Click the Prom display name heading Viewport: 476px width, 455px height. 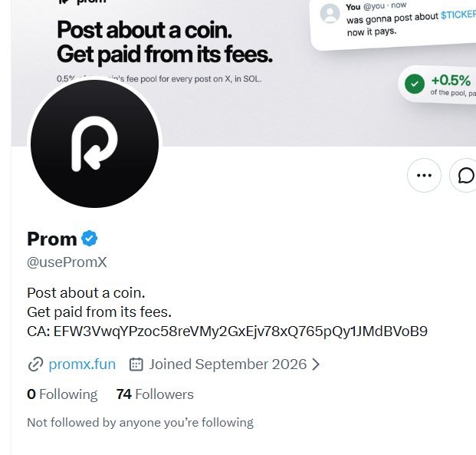click(52, 239)
